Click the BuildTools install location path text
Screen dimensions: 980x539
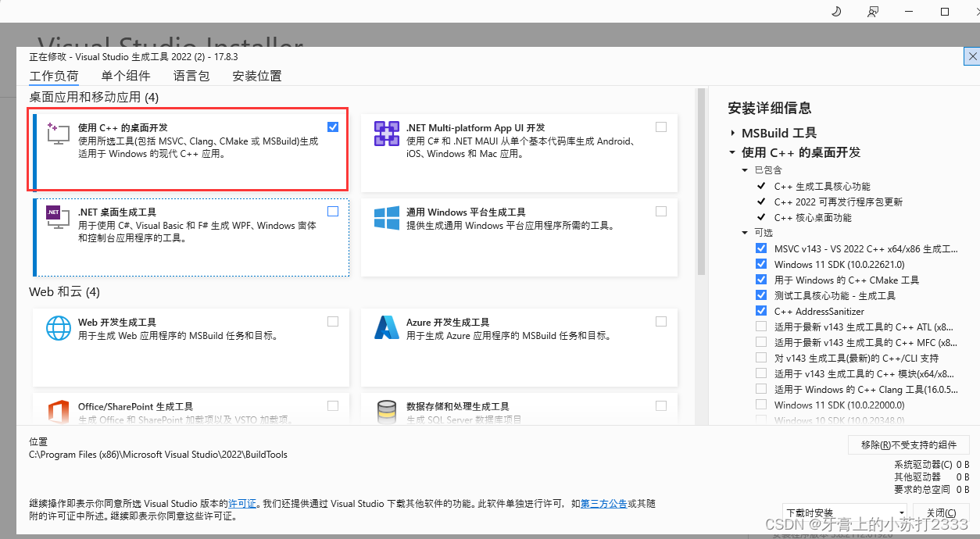click(x=158, y=455)
